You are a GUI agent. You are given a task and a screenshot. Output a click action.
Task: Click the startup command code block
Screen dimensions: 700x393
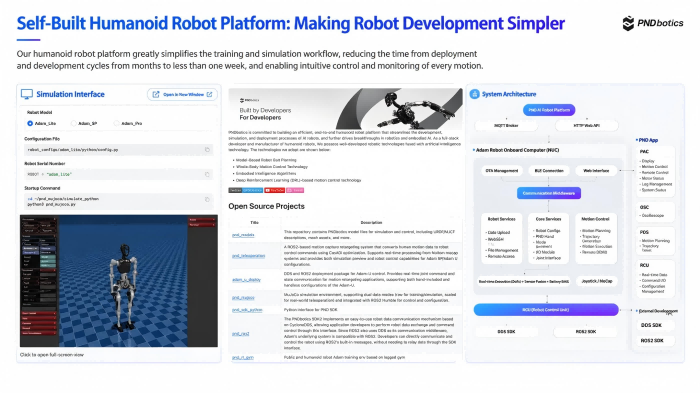[118, 201]
